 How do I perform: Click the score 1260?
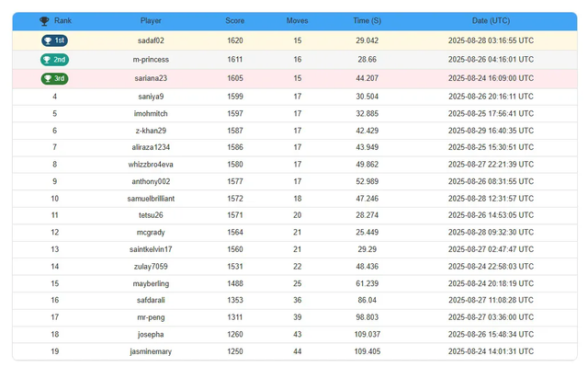tap(235, 335)
